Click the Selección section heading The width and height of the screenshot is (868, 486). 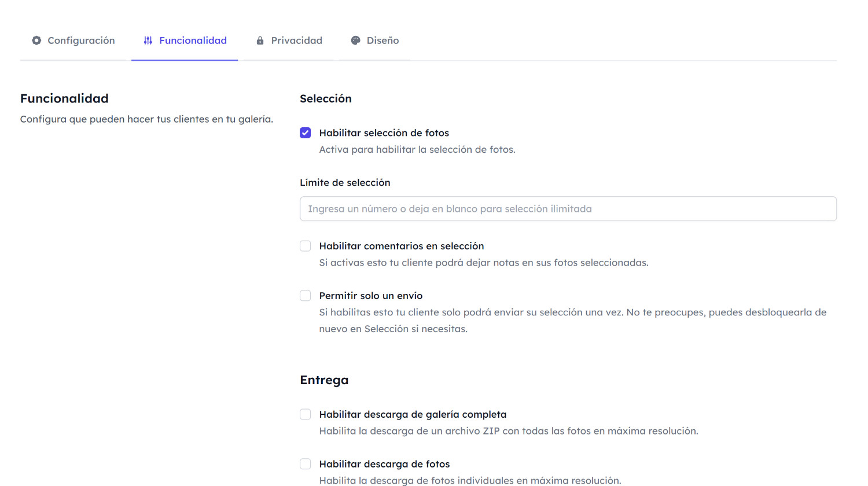pos(326,98)
